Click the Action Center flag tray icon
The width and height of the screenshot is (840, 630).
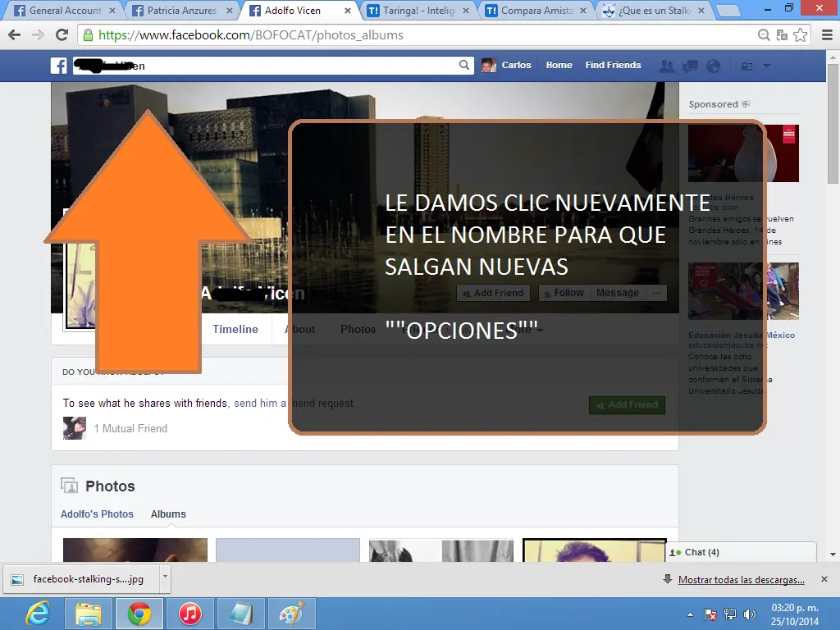click(x=710, y=614)
